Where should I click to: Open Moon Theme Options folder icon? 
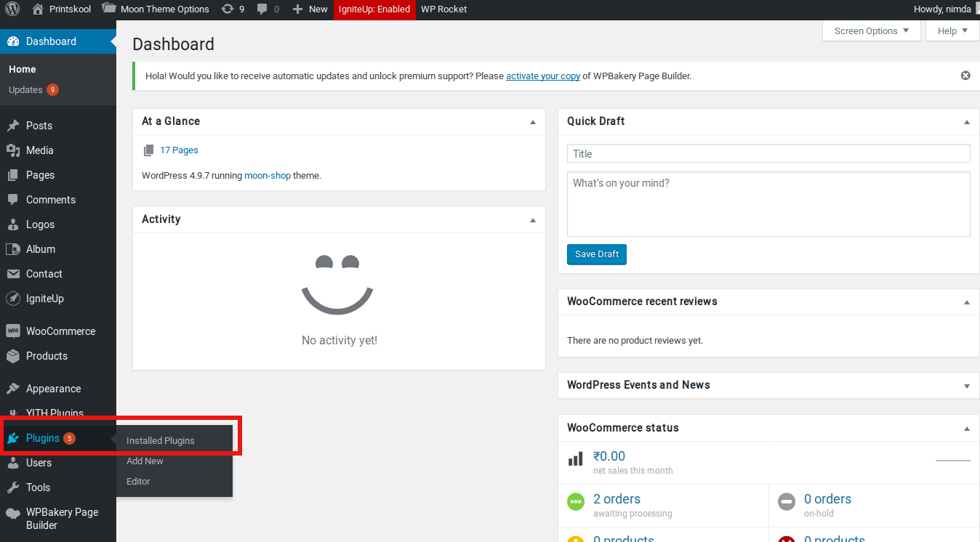[x=109, y=9]
